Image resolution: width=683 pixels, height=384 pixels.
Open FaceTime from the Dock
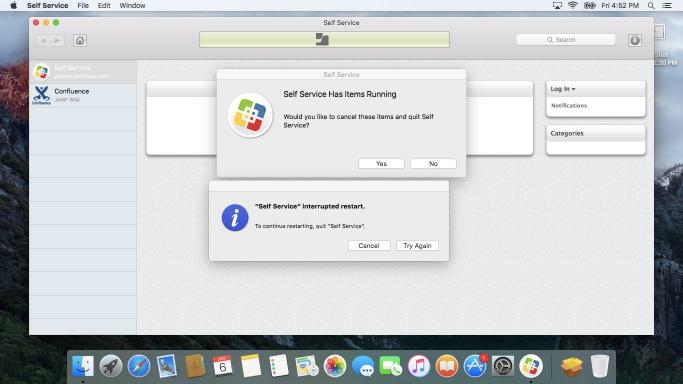(x=391, y=366)
